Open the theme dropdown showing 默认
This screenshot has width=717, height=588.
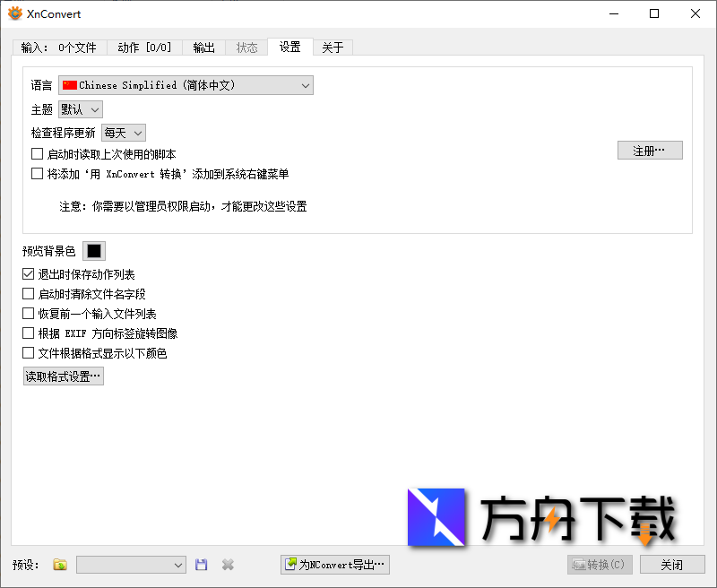coord(79,108)
